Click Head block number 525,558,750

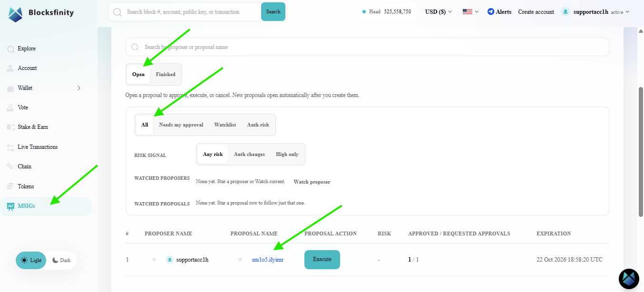click(x=397, y=12)
